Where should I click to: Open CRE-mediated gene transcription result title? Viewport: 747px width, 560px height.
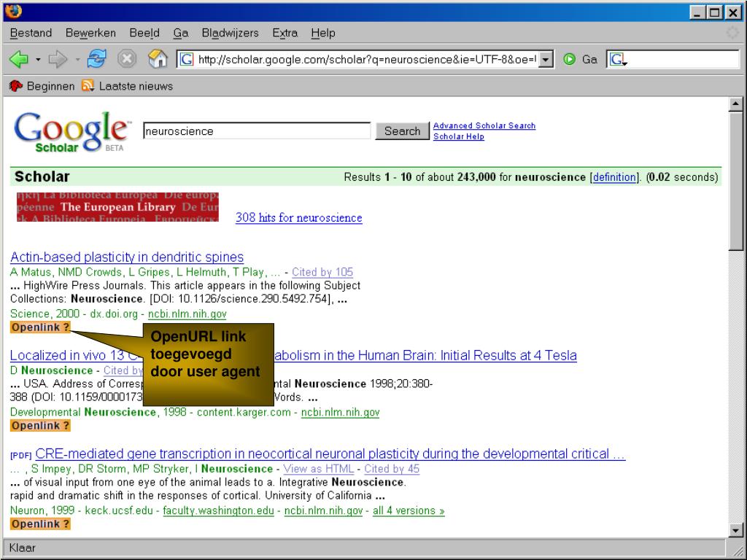[330, 454]
